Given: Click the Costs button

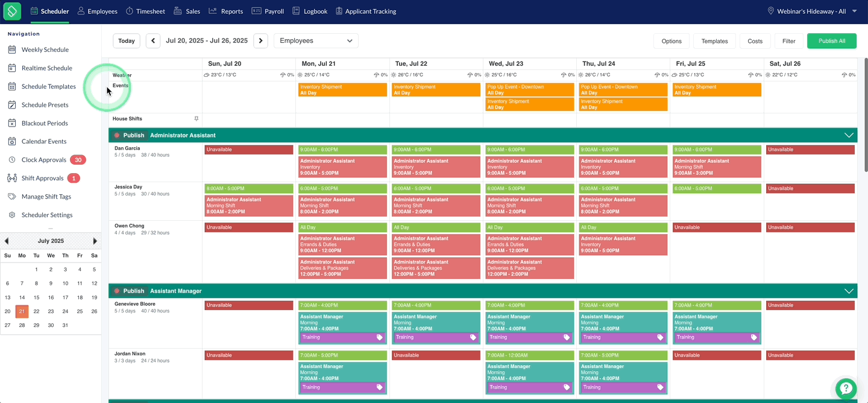Looking at the screenshot, I should coord(755,41).
